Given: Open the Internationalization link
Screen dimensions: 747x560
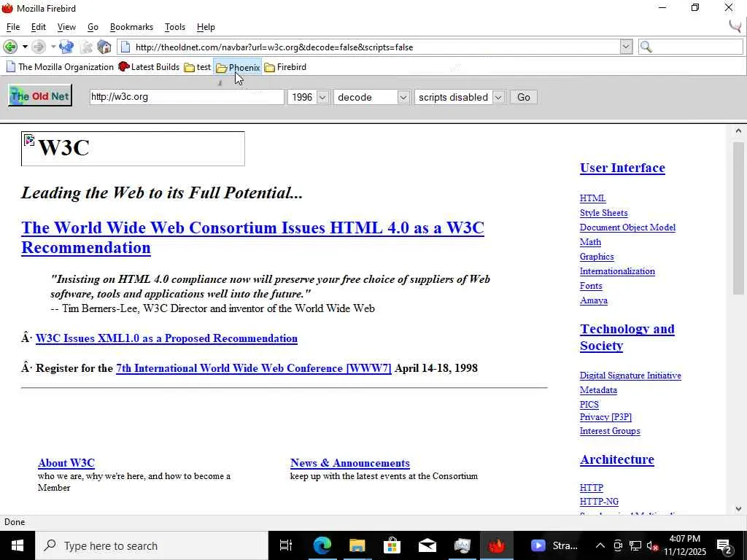Looking at the screenshot, I should (x=617, y=271).
